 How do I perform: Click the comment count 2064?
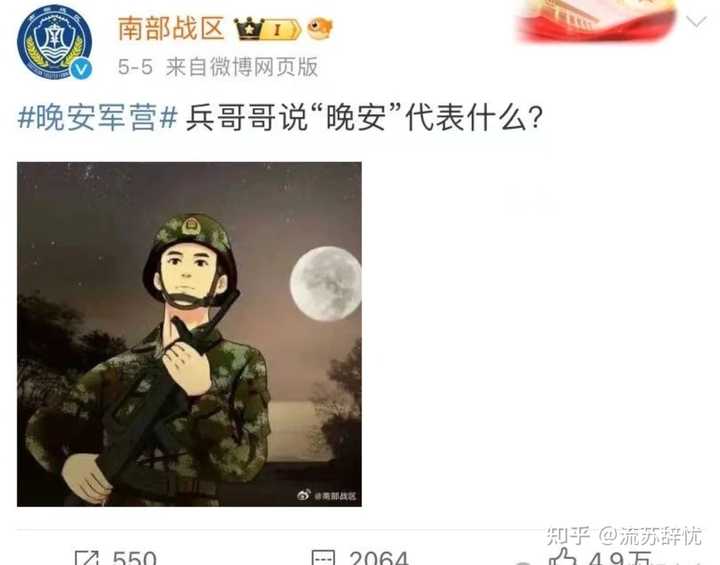(378, 558)
